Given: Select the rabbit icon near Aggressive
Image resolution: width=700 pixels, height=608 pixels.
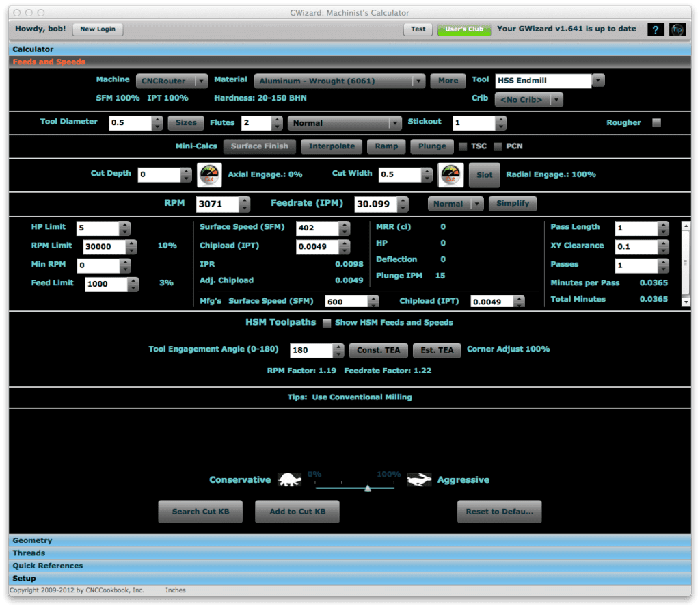Looking at the screenshot, I should click(419, 479).
